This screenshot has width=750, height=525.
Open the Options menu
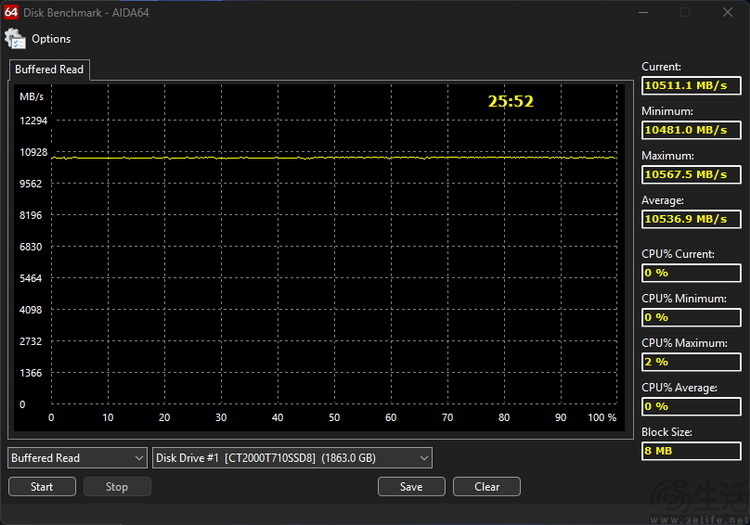(x=51, y=39)
